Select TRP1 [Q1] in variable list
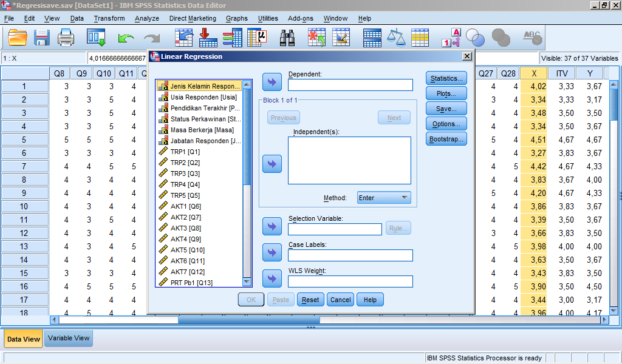The image size is (622, 364). [x=199, y=152]
